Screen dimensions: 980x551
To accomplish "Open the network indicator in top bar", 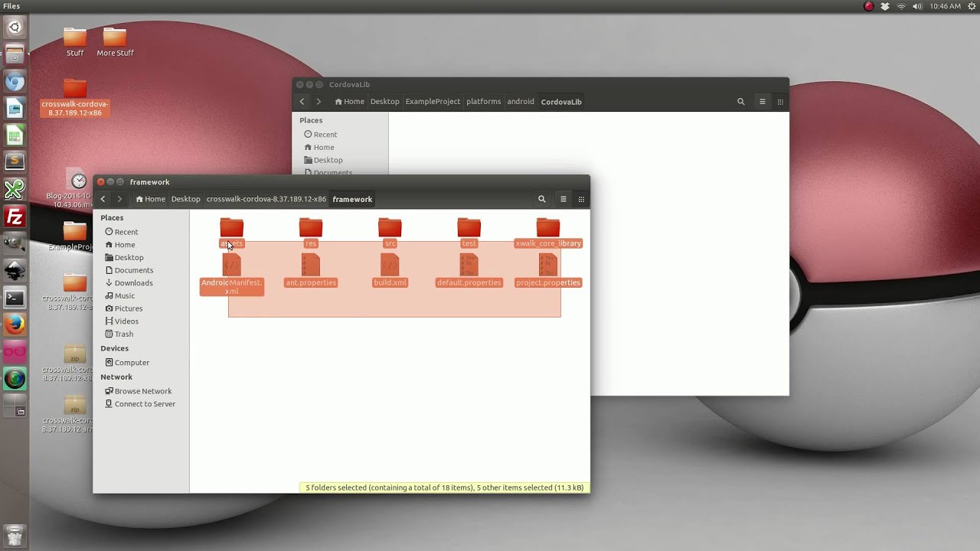I will pos(901,6).
